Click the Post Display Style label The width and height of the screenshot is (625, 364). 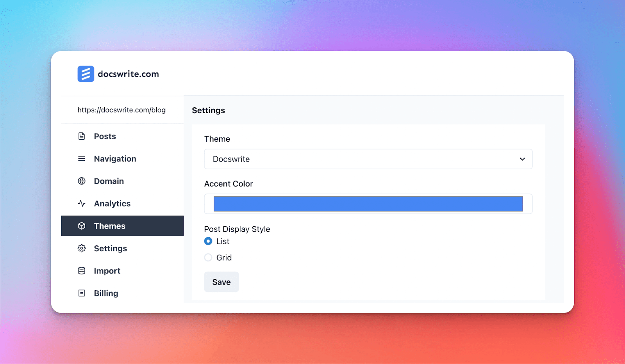point(237,229)
